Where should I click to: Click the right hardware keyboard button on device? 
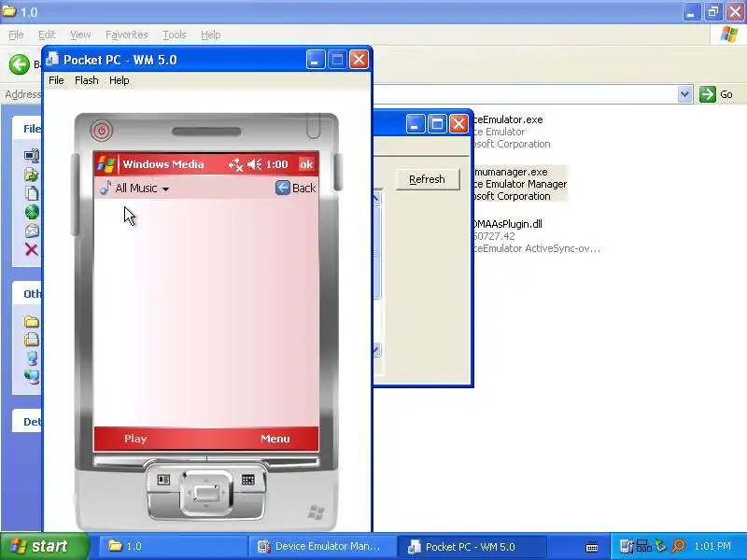(248, 480)
